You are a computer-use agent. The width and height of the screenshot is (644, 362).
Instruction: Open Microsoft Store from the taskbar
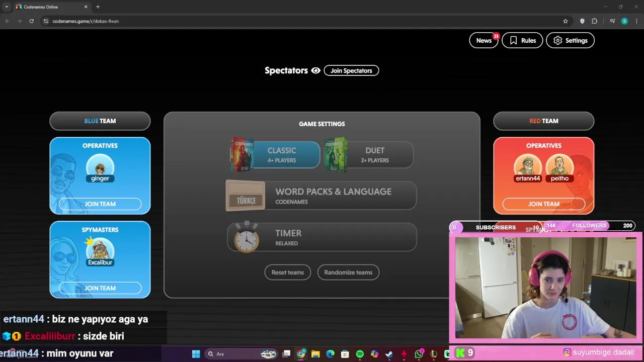tap(345, 354)
